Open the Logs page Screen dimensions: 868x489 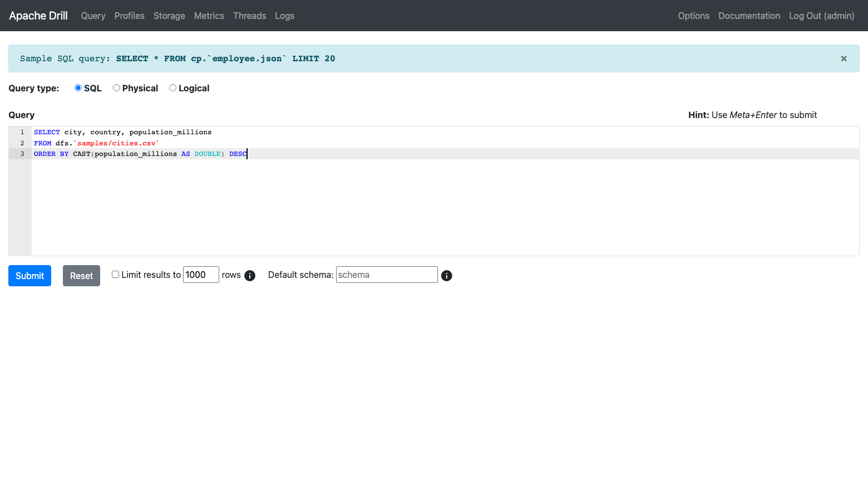284,16
